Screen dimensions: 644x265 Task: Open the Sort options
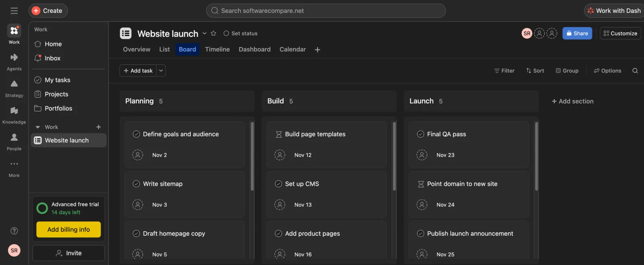pyautogui.click(x=535, y=71)
